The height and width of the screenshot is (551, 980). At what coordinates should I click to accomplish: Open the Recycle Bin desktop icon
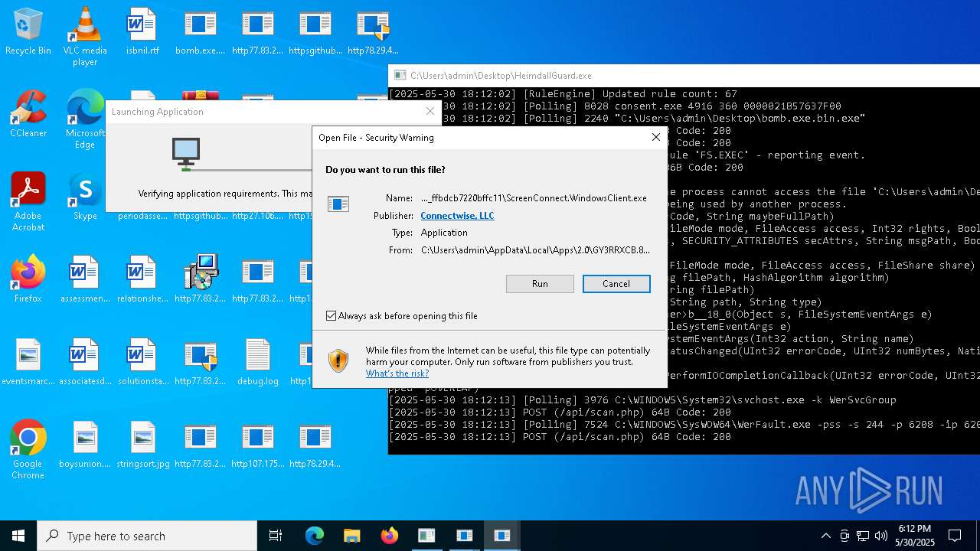pos(28,32)
